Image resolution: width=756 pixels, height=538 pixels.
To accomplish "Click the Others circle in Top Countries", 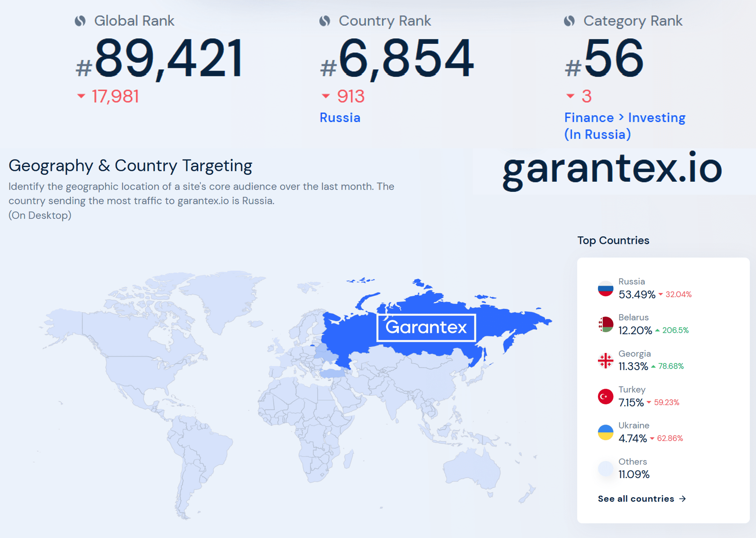I will click(606, 468).
